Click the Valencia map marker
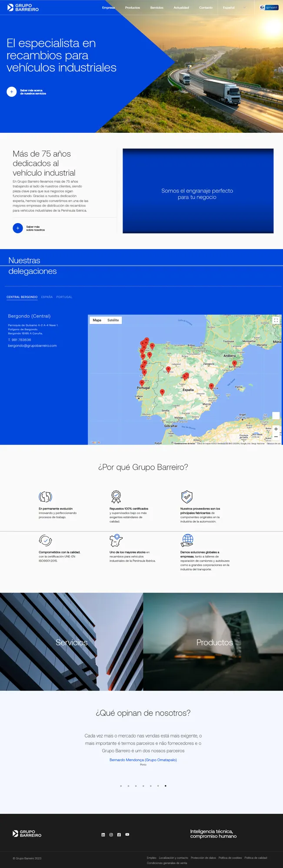The width and height of the screenshot is (283, 868). 211,386
